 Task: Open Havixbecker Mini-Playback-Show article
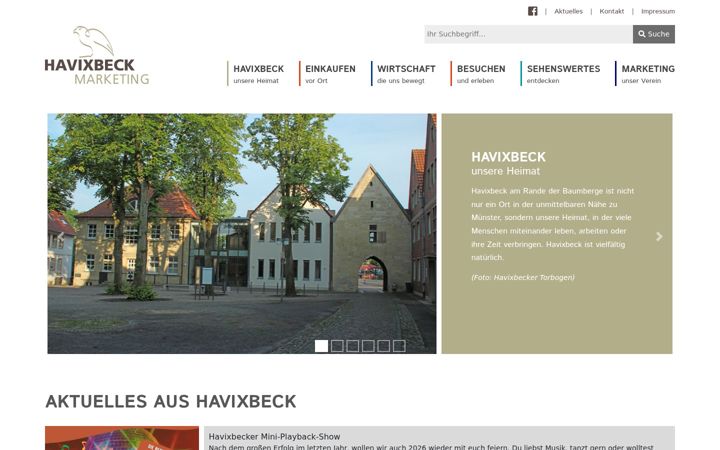coord(275,437)
